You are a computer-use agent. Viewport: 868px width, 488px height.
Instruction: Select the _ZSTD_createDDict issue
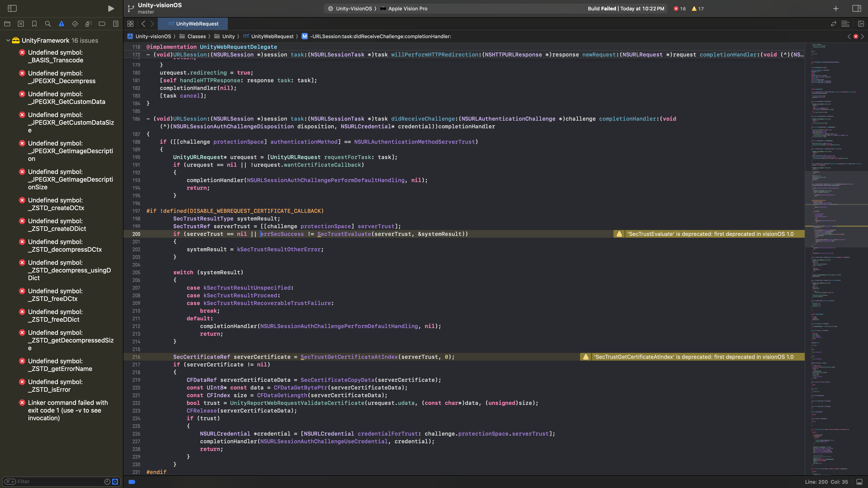pyautogui.click(x=62, y=225)
